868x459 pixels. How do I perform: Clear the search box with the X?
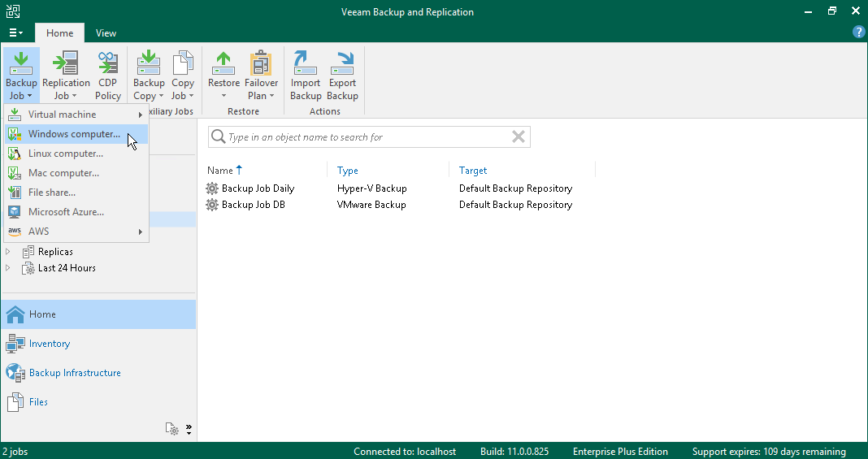pos(519,136)
